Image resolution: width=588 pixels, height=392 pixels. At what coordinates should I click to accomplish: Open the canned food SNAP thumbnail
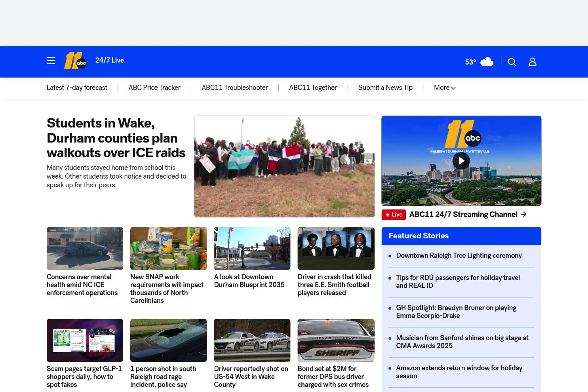(x=168, y=248)
